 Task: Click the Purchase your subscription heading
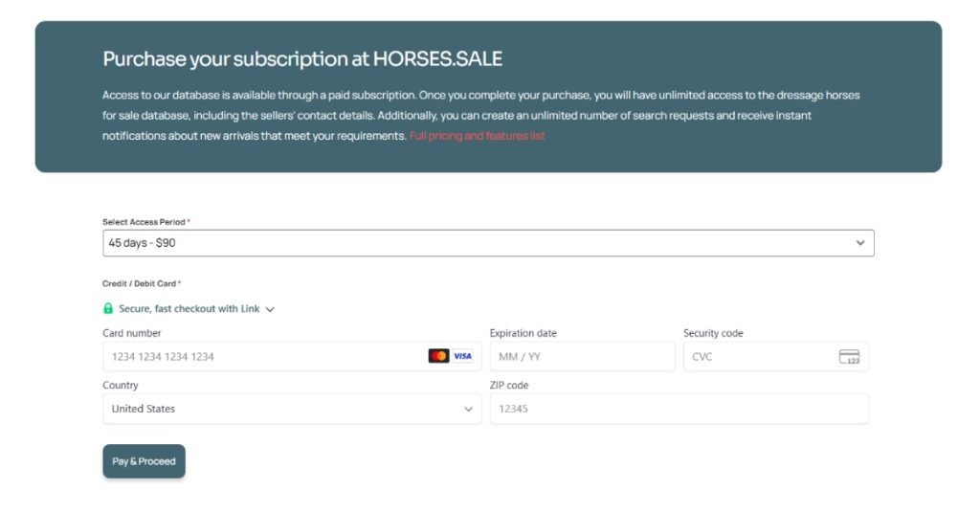coord(302,58)
